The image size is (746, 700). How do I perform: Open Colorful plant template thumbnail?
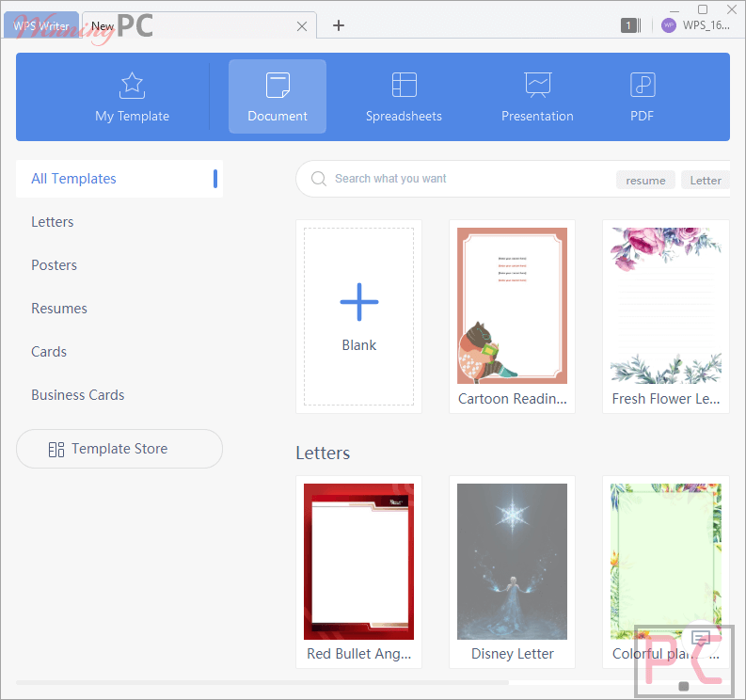666,562
